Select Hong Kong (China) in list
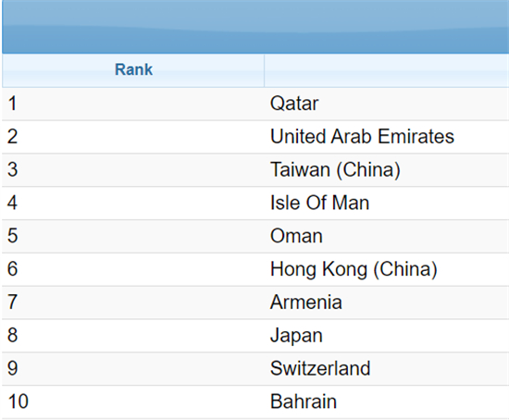Viewport: 509px width, 420px height. 354,269
